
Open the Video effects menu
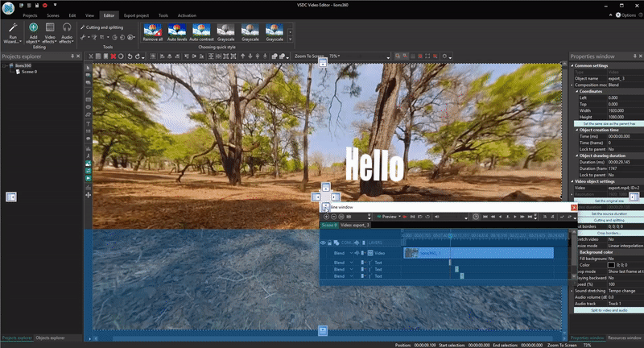pos(49,33)
